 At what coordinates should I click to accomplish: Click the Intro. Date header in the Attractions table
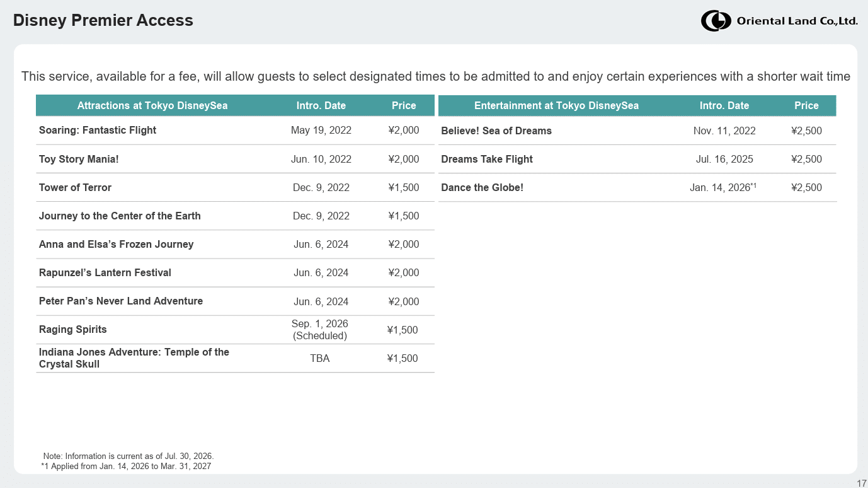pyautogui.click(x=321, y=105)
